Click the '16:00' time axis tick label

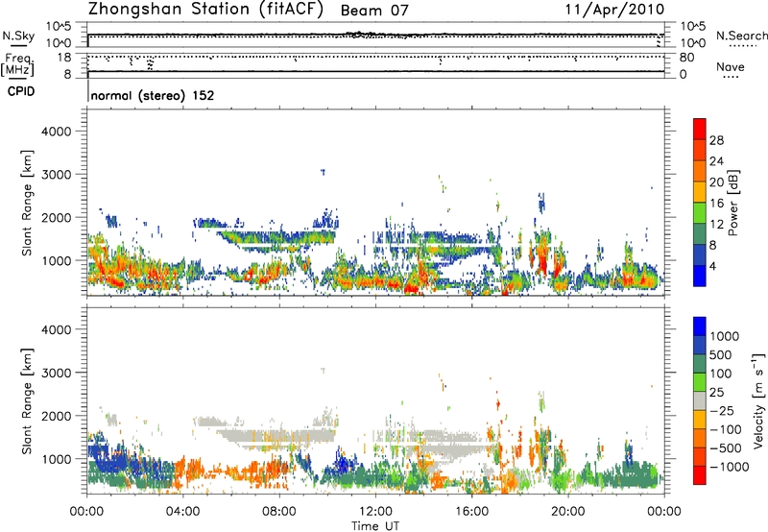[x=471, y=512]
